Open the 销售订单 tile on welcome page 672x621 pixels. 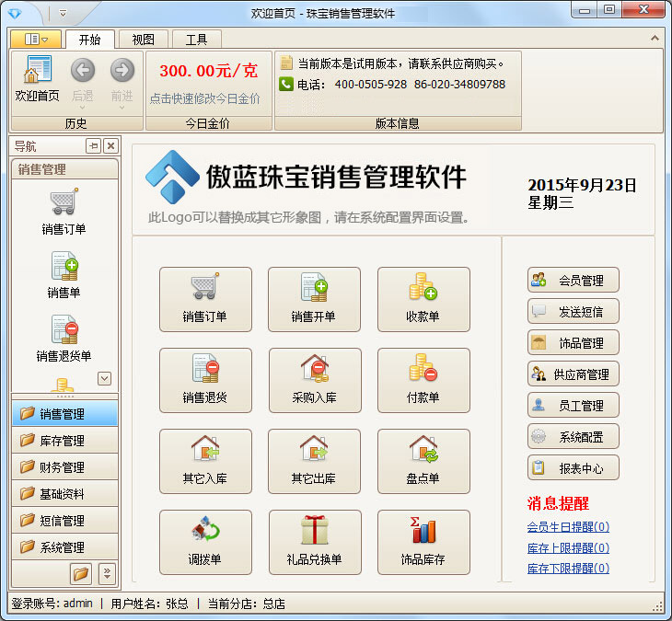point(205,299)
